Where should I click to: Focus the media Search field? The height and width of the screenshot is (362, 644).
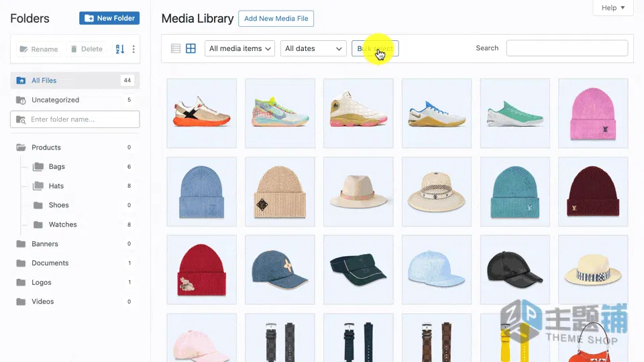tap(567, 48)
